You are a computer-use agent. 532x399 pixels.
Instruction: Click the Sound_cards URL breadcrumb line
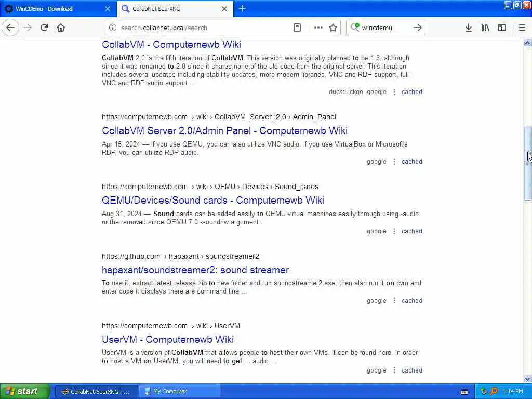[x=210, y=187]
